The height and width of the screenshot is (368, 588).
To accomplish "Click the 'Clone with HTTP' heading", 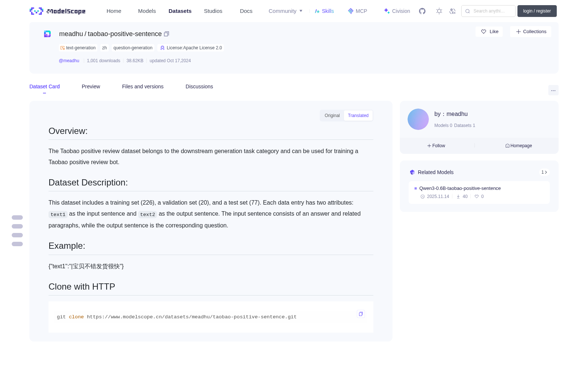I will click(x=82, y=287).
